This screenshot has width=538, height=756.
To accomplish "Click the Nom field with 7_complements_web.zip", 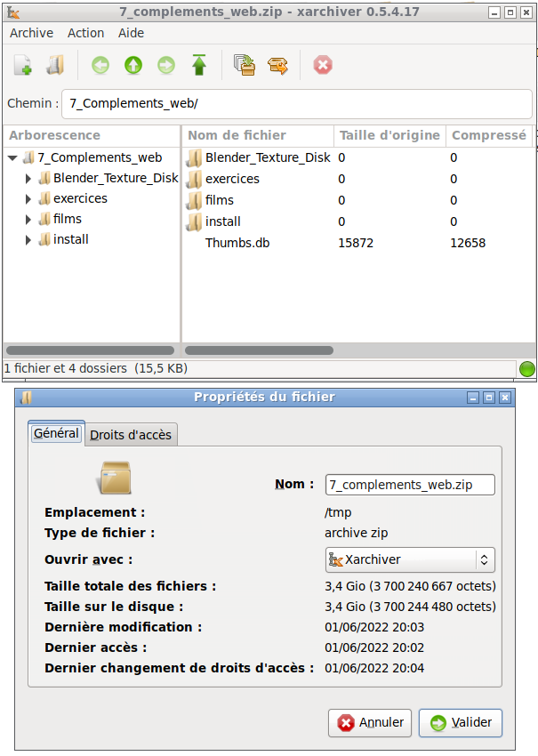I will click(x=410, y=485).
